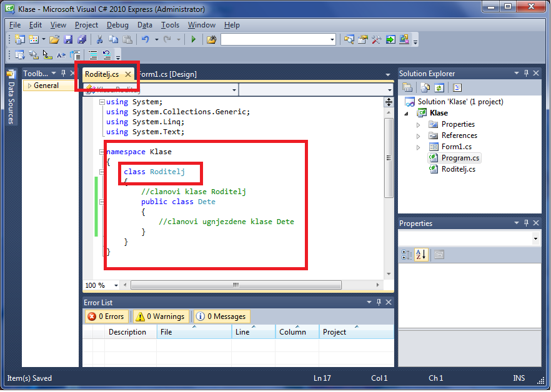551x392 pixels.
Task: Click the Save All icon
Action: pyautogui.click(x=82, y=39)
